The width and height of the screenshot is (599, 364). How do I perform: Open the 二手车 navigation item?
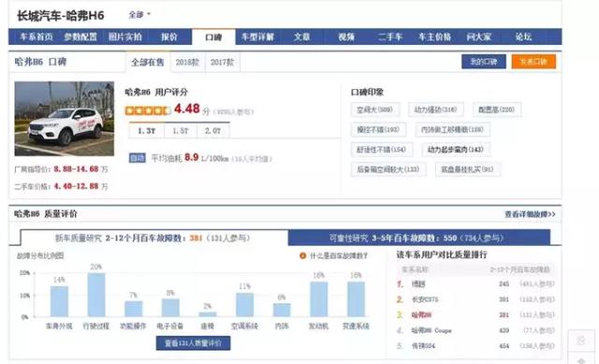point(390,36)
